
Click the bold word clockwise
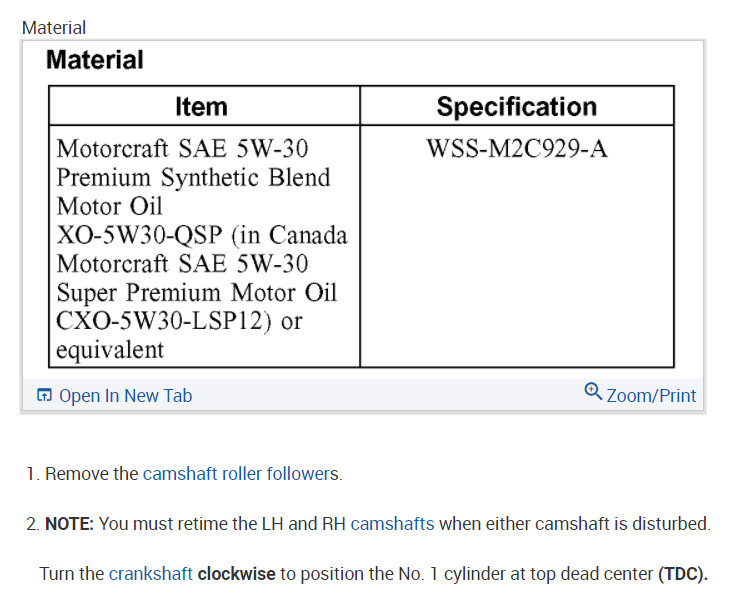click(x=238, y=574)
